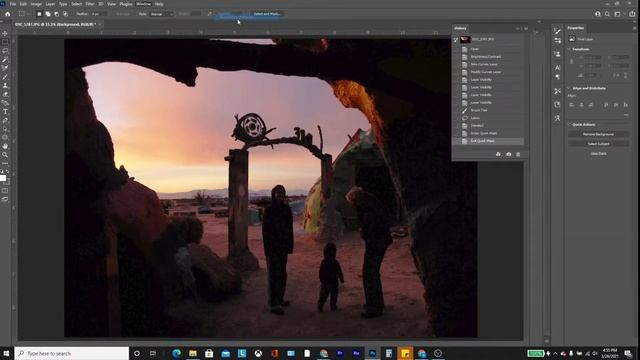Open the Window menu

tap(143, 4)
